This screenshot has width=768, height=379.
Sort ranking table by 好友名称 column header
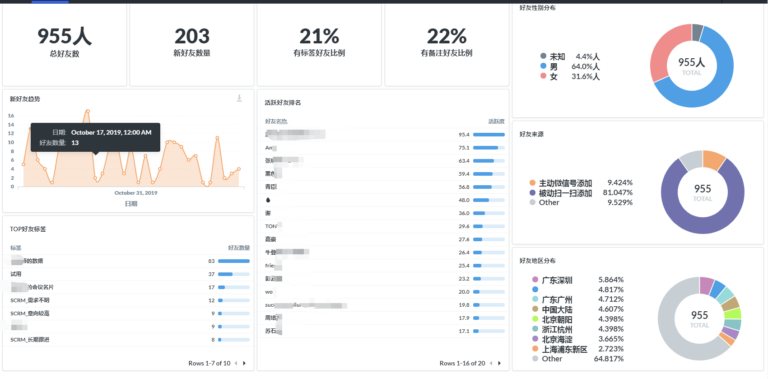(276, 121)
